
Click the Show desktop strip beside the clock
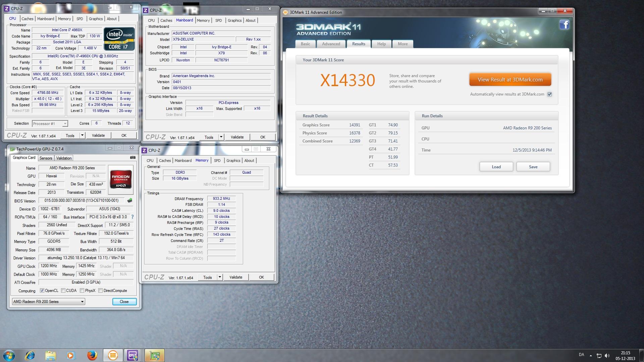[641, 355]
